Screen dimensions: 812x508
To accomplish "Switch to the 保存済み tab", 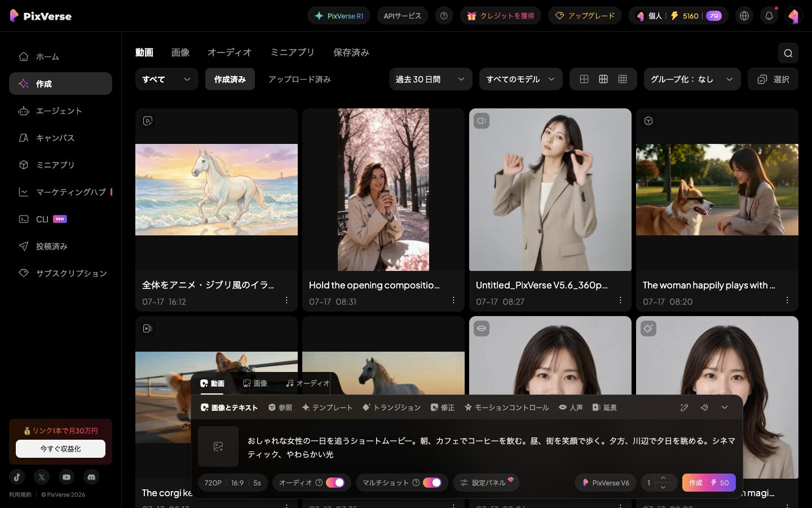I will point(351,52).
